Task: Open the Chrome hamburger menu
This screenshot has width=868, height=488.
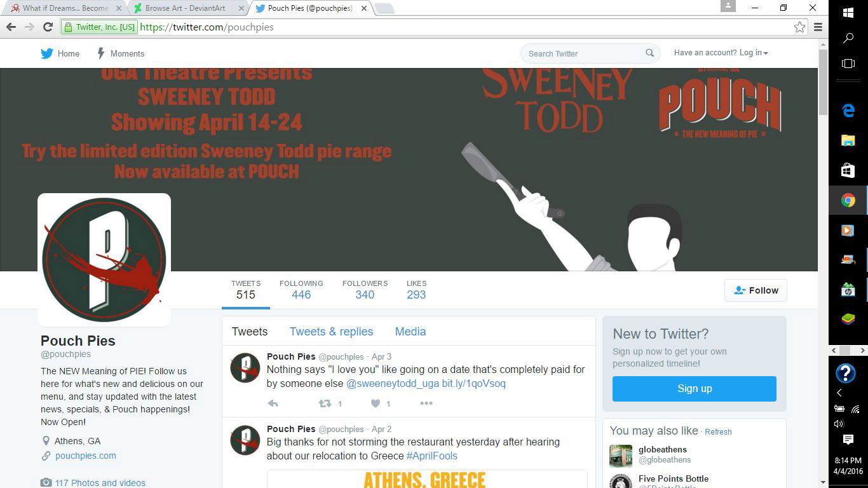Action: [818, 27]
